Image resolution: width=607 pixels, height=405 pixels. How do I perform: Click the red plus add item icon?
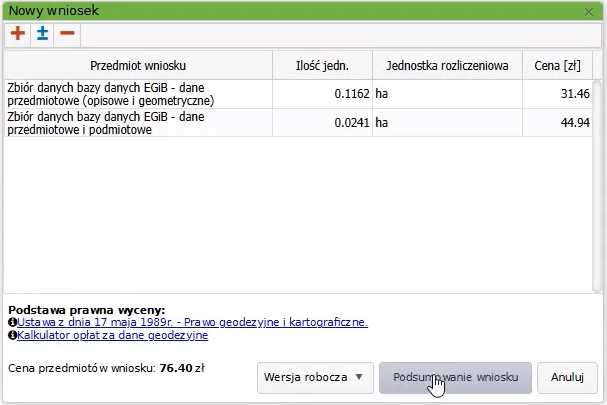18,33
